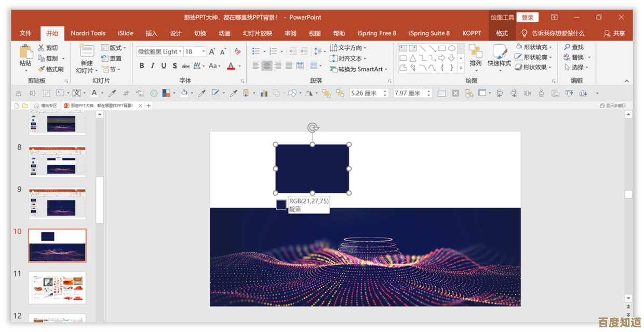Click the Cut (剪切) scissors icon

pyautogui.click(x=41, y=48)
